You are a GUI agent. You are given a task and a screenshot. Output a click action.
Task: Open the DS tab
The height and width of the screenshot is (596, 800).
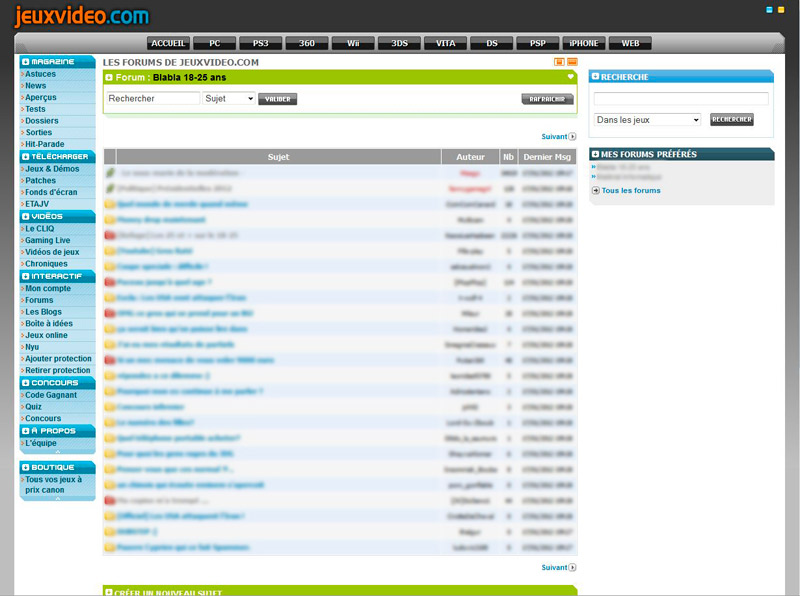492,43
